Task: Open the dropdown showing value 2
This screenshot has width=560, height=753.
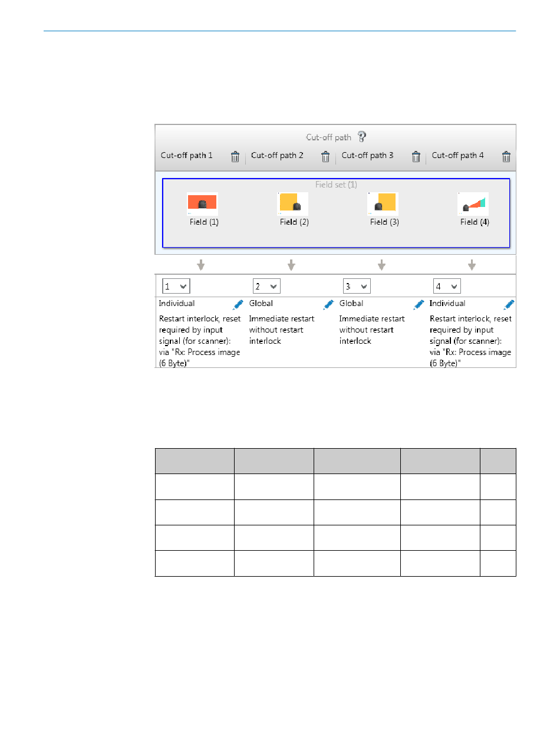Action: point(266,287)
